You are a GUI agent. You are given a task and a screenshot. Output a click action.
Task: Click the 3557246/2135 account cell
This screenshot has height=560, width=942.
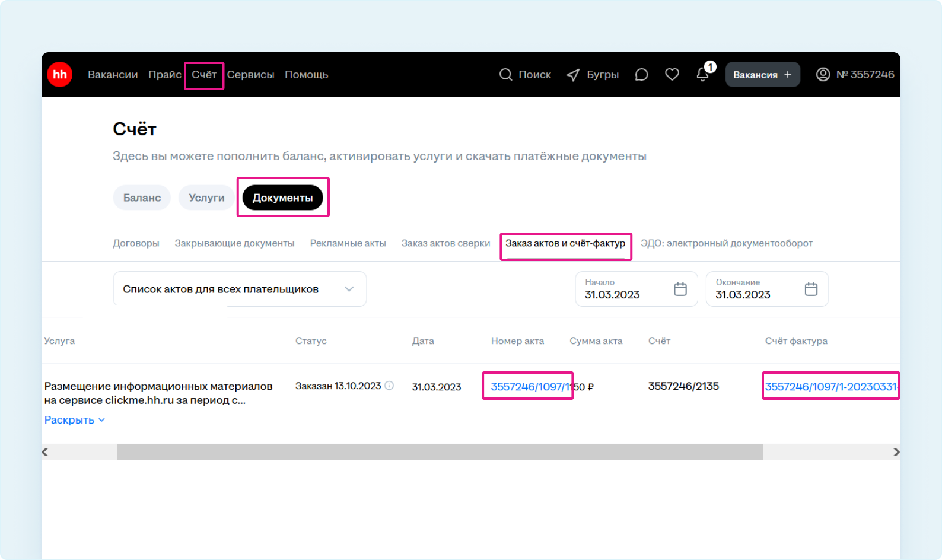(683, 386)
